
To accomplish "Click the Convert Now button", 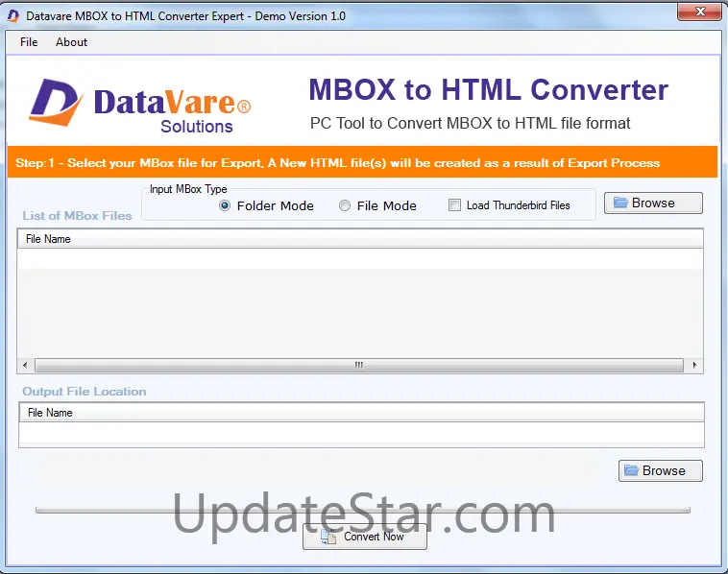I will (364, 537).
